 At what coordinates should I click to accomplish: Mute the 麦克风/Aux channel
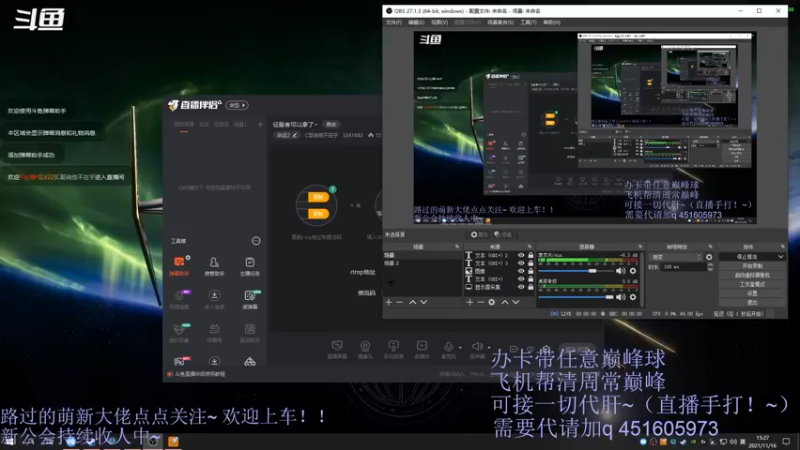tap(620, 271)
